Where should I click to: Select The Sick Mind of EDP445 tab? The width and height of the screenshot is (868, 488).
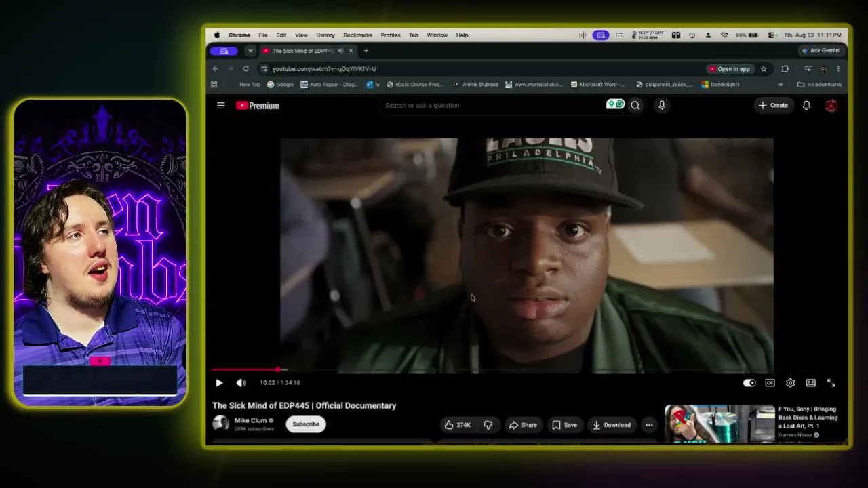(307, 50)
